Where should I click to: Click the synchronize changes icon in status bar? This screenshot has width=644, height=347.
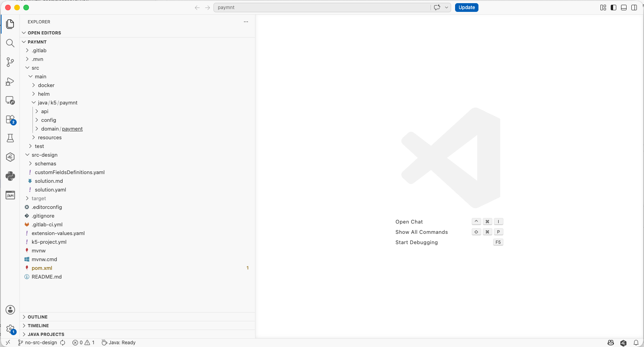(63, 343)
